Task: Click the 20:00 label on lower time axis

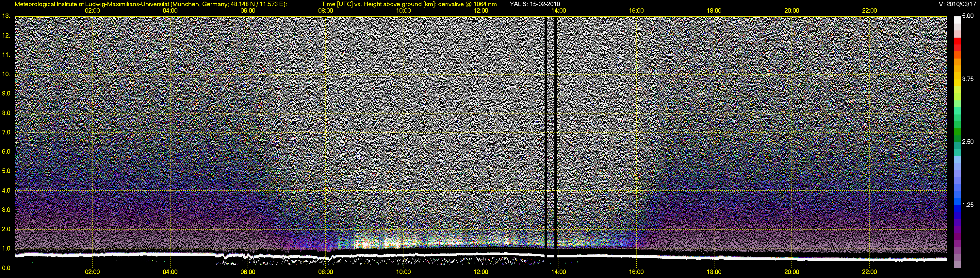Action: point(792,272)
